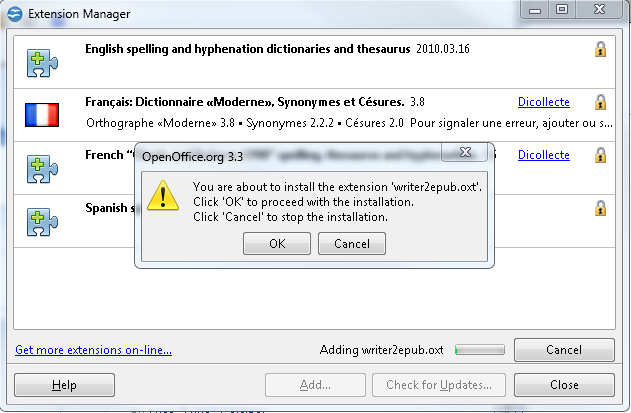Click the Adding writer2epub.oxt progress bar
This screenshot has height=413, width=631.
480,350
